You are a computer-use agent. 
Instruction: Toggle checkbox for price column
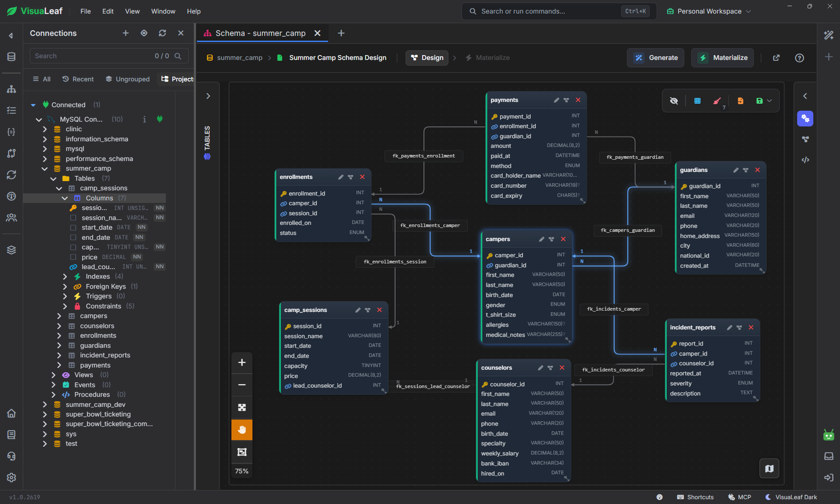point(73,257)
